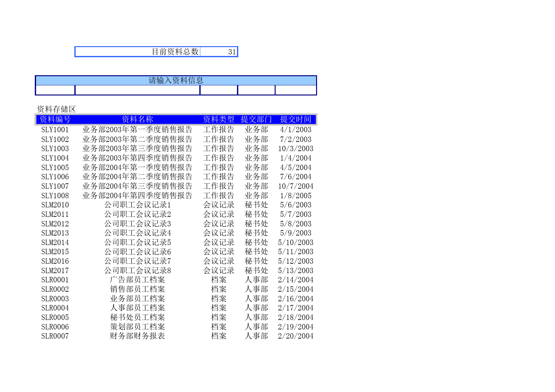
Task: Select cell SLM2014
Action: click(55, 242)
